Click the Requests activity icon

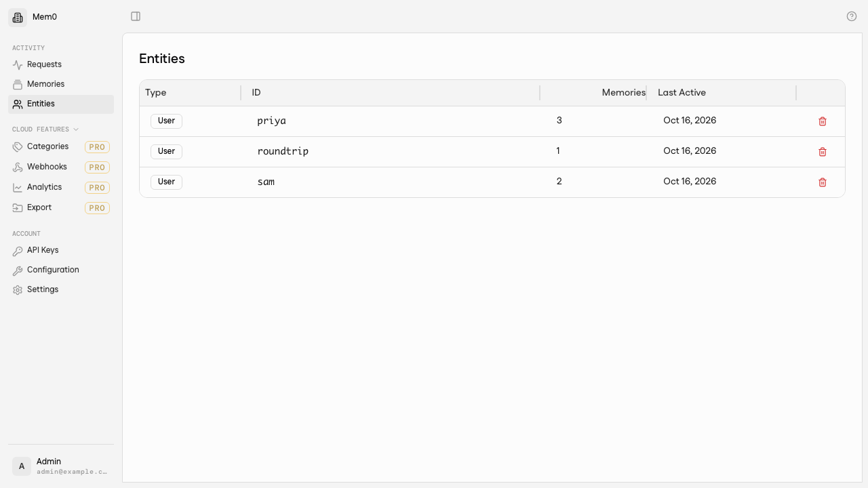[18, 65]
